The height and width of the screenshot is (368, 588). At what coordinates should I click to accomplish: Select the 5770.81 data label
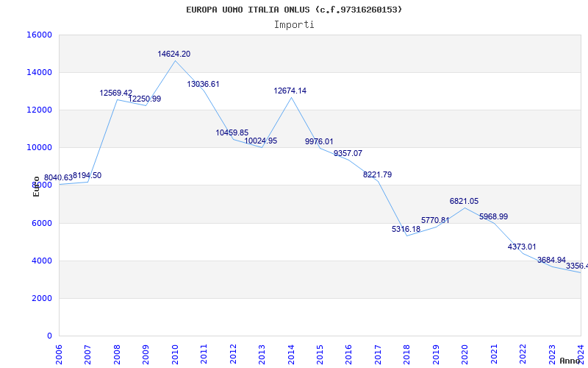click(x=435, y=220)
